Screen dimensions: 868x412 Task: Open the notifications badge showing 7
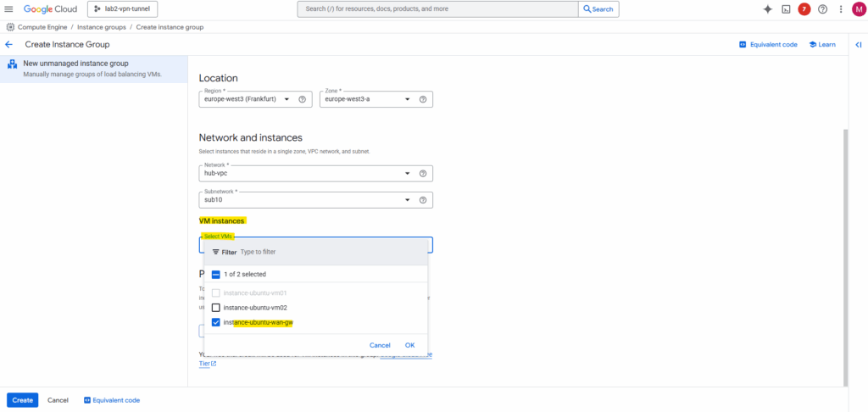804,9
